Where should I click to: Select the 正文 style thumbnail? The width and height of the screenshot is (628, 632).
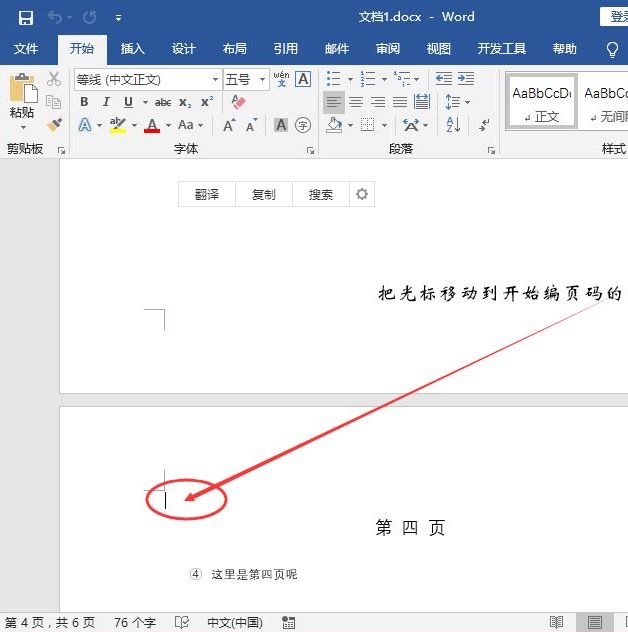pyautogui.click(x=541, y=102)
